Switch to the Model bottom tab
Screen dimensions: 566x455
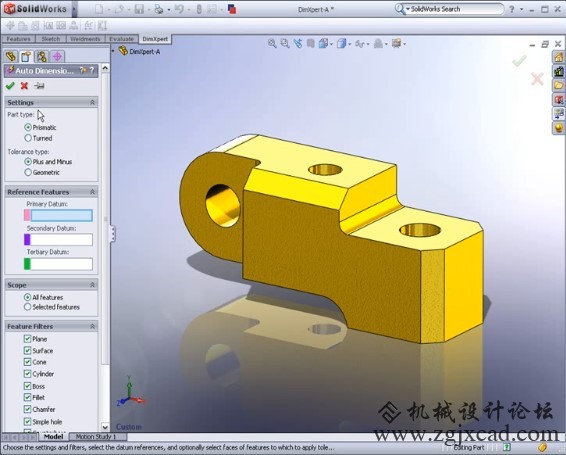(53, 437)
